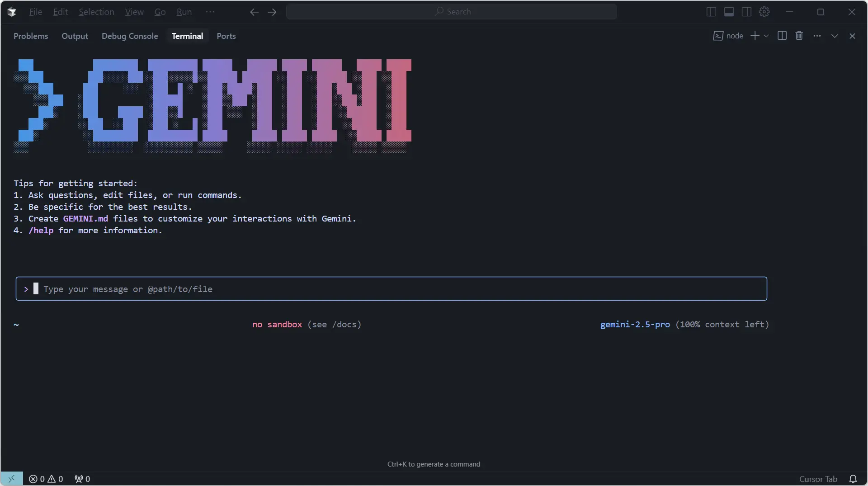The height and width of the screenshot is (486, 868).
Task: Click the node terminal shell icon
Action: [x=717, y=36]
